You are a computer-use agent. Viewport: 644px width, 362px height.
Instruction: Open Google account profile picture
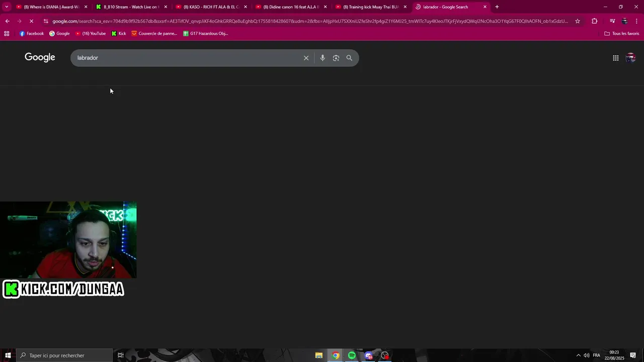coord(630,58)
